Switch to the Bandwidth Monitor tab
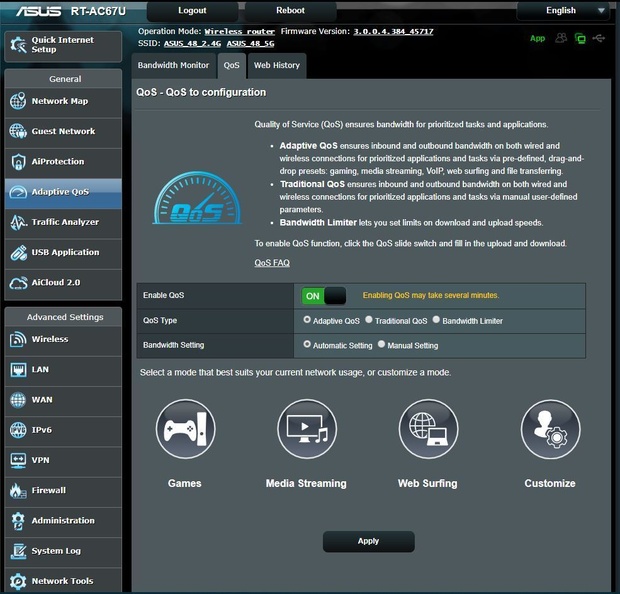Viewport: 620px width, 594px height. tap(173, 66)
